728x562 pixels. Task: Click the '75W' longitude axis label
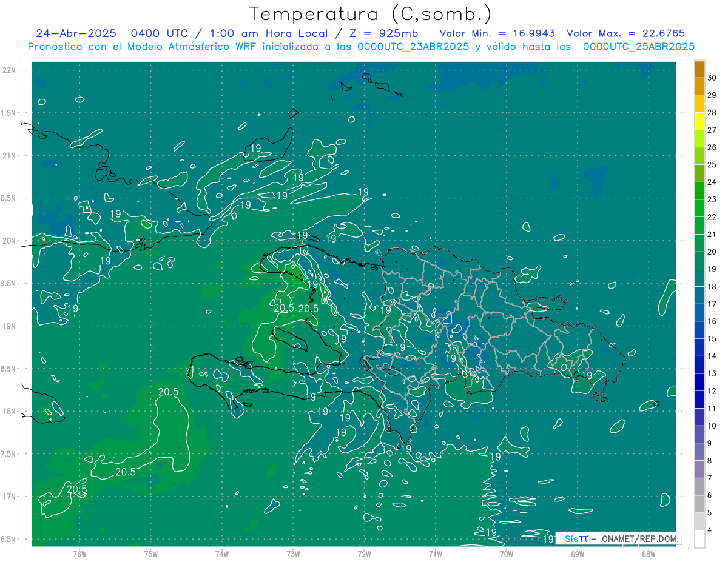coord(150,554)
